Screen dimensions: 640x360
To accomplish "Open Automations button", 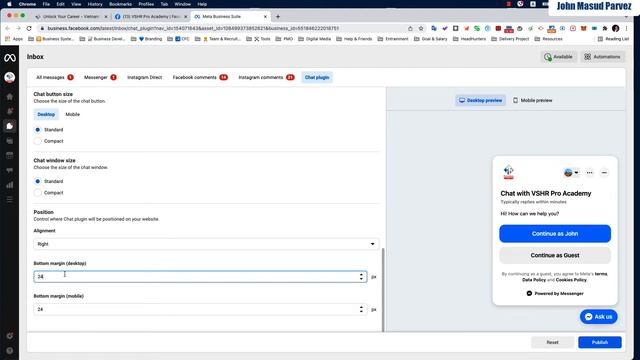I will tap(602, 57).
